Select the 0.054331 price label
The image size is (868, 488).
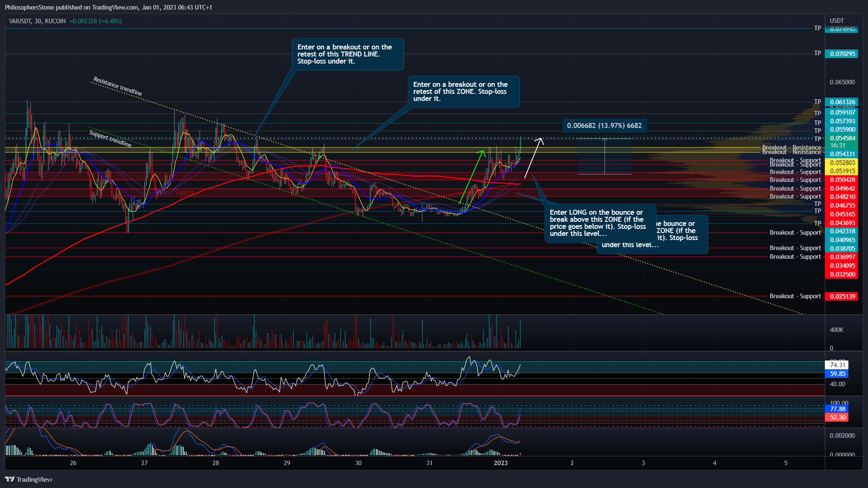point(841,154)
